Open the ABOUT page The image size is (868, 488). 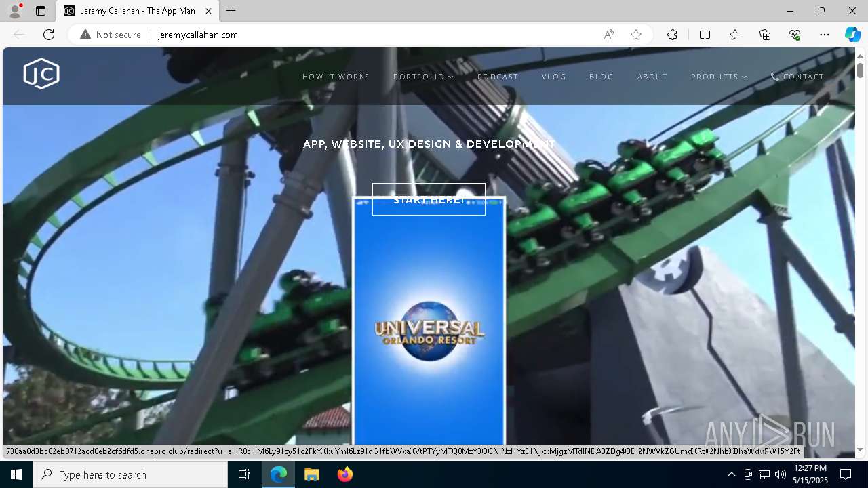click(652, 77)
